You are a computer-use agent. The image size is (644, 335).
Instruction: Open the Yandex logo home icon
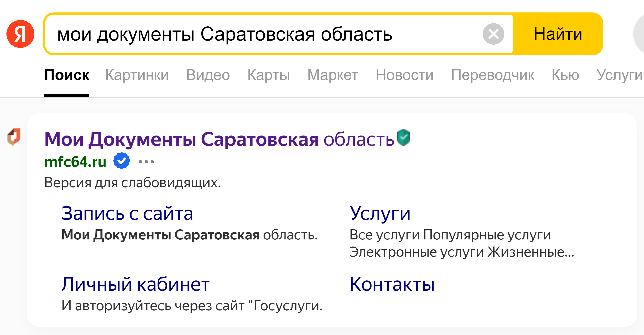20,34
